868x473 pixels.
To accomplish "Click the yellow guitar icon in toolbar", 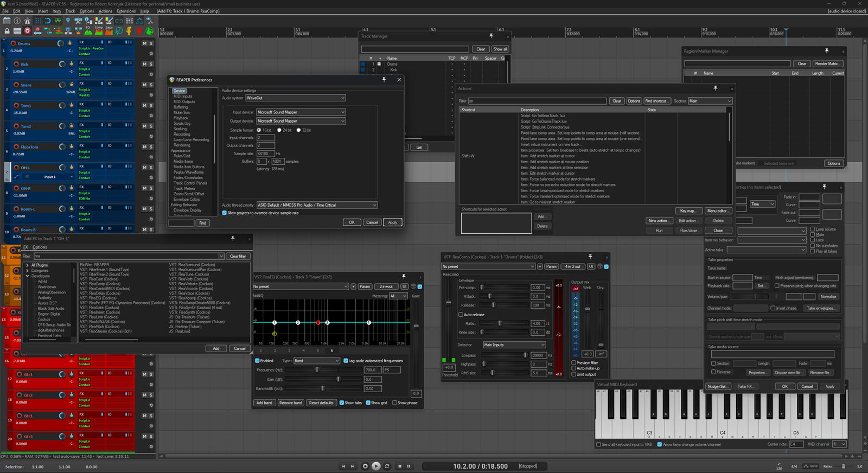I will (129, 31).
